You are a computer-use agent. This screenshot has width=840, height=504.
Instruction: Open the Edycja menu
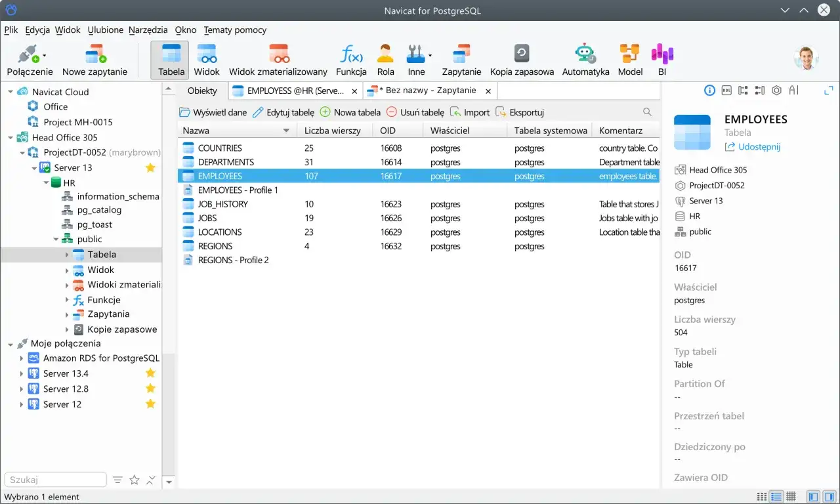coord(37,30)
